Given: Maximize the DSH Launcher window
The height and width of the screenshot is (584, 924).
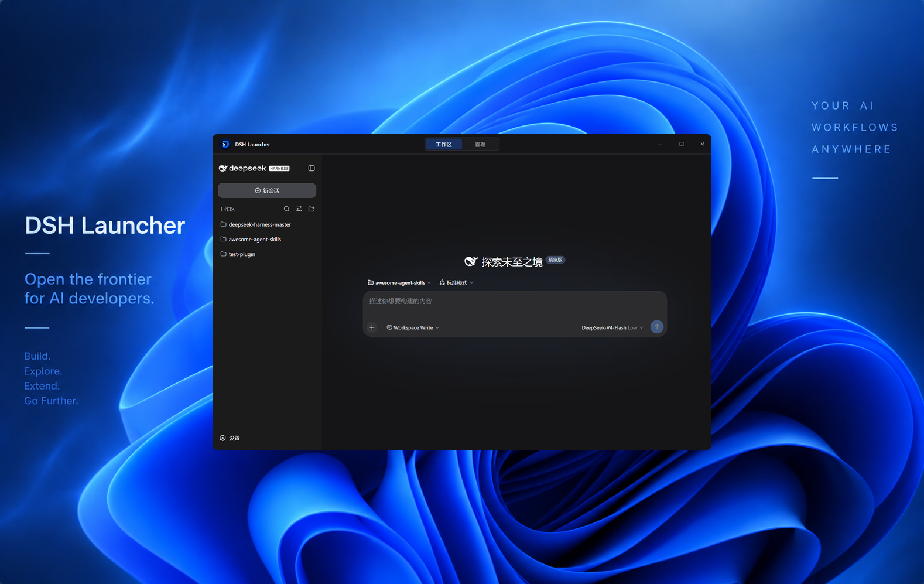Looking at the screenshot, I should pos(682,144).
